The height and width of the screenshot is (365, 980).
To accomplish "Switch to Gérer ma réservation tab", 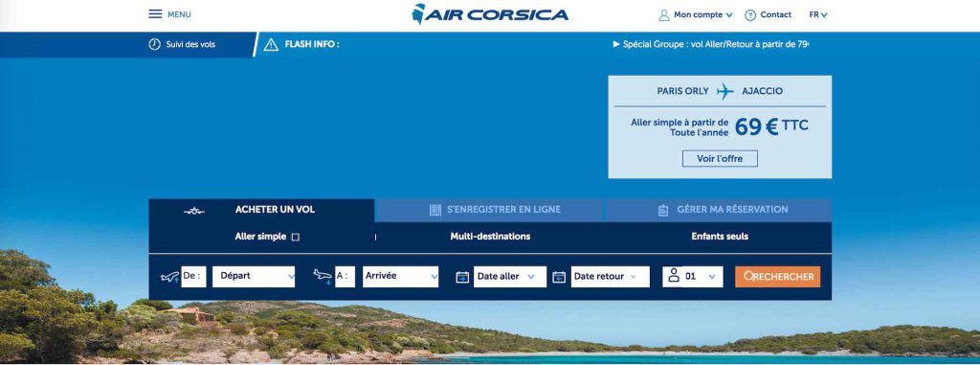I will click(x=719, y=211).
